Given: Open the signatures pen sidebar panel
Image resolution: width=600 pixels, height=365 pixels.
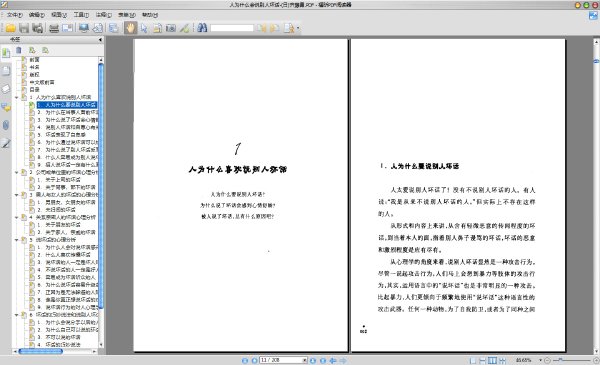Looking at the screenshot, I should click(6, 143).
